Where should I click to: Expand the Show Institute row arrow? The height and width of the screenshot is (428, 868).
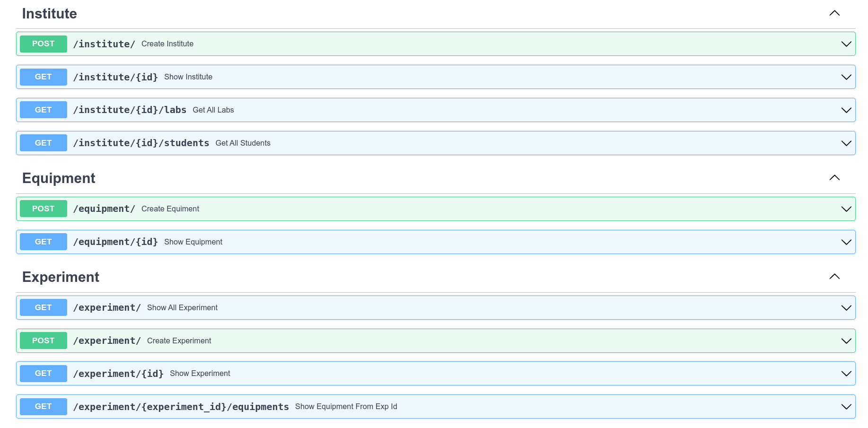click(x=846, y=77)
